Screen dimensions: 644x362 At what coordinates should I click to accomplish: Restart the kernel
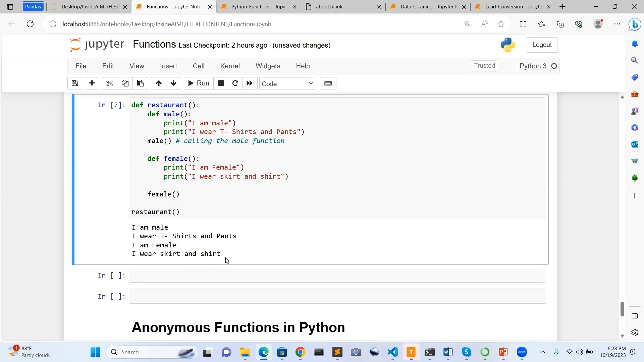235,83
